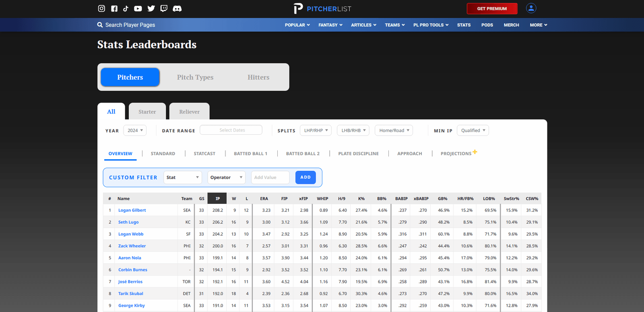644x312 pixels.
Task: Open the Twitter bird icon
Action: click(x=151, y=8)
